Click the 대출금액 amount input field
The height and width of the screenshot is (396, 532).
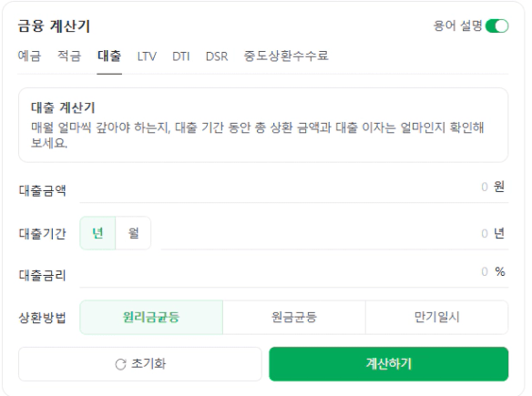294,188
